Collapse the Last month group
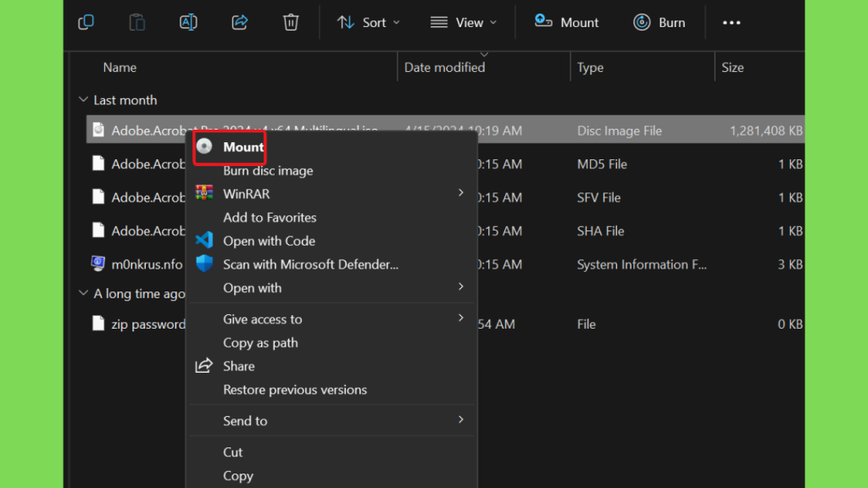This screenshot has width=868, height=488. tap(83, 100)
